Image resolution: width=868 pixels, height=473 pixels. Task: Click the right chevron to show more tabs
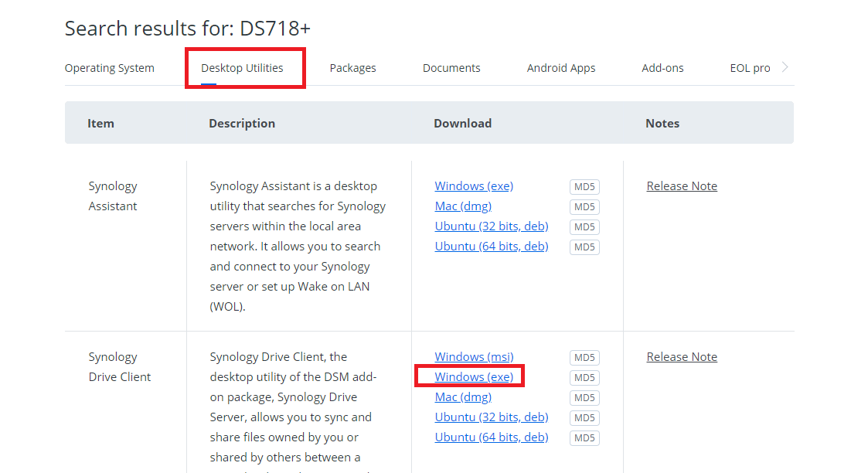(785, 67)
